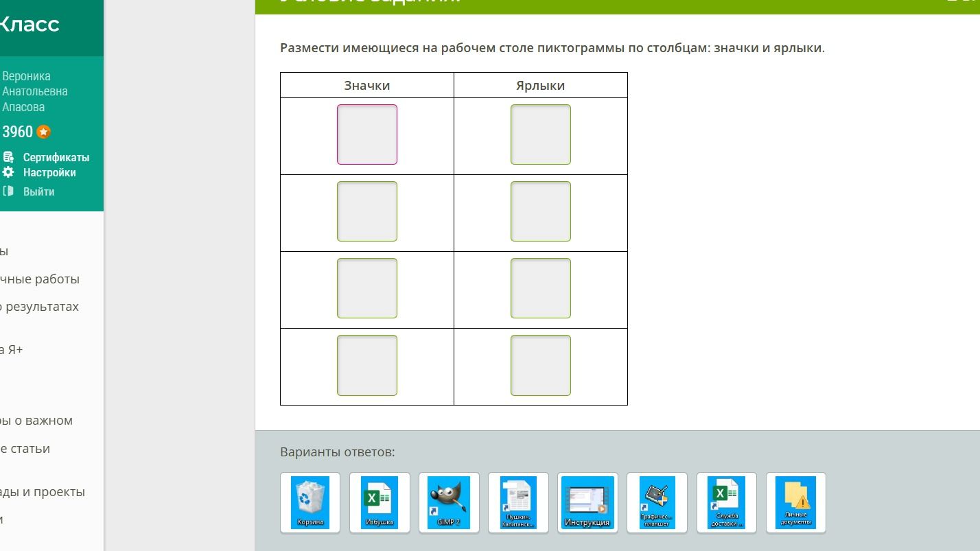Viewport: 980px width, 551px height.
Task: Choose the Личные документы folder icon
Action: click(x=795, y=502)
